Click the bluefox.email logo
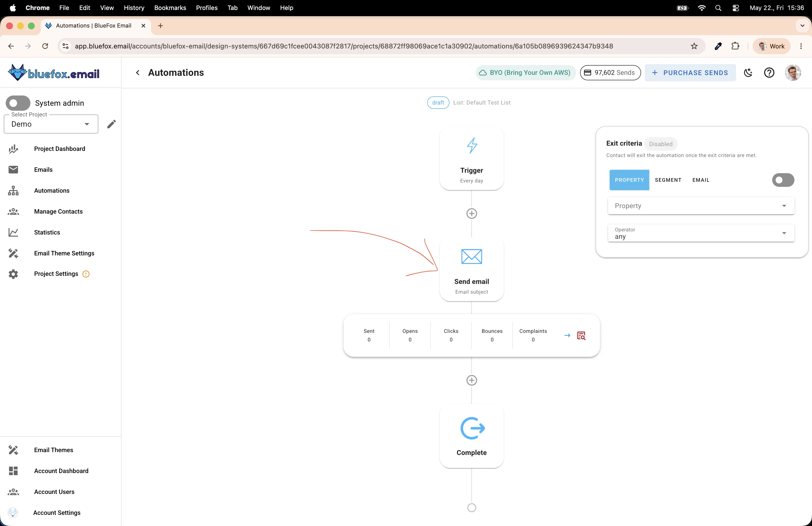Image resolution: width=812 pixels, height=526 pixels. pos(54,72)
